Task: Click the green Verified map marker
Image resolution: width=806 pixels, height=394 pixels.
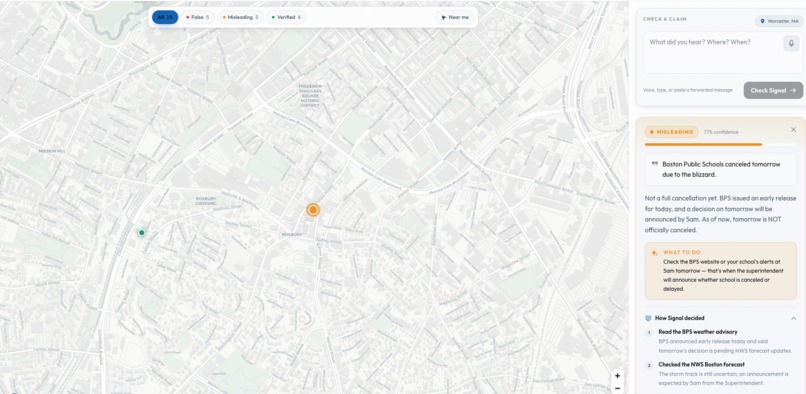Action: coord(141,232)
